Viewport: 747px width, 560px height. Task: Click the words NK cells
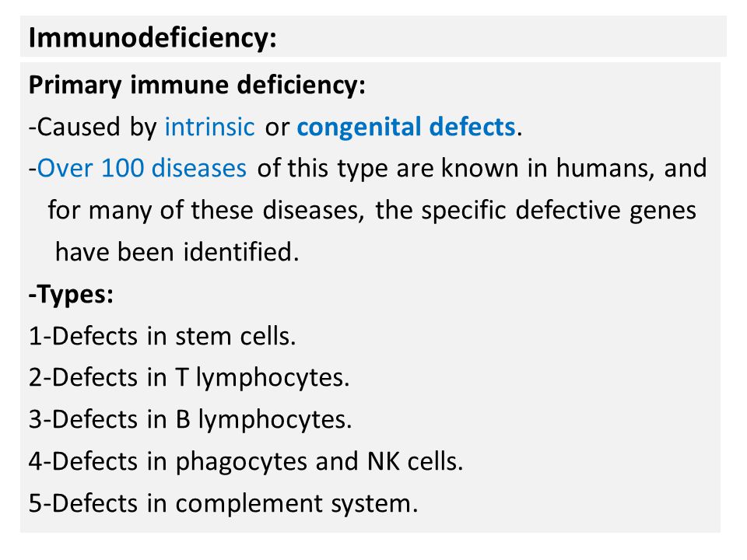pyautogui.click(x=415, y=461)
